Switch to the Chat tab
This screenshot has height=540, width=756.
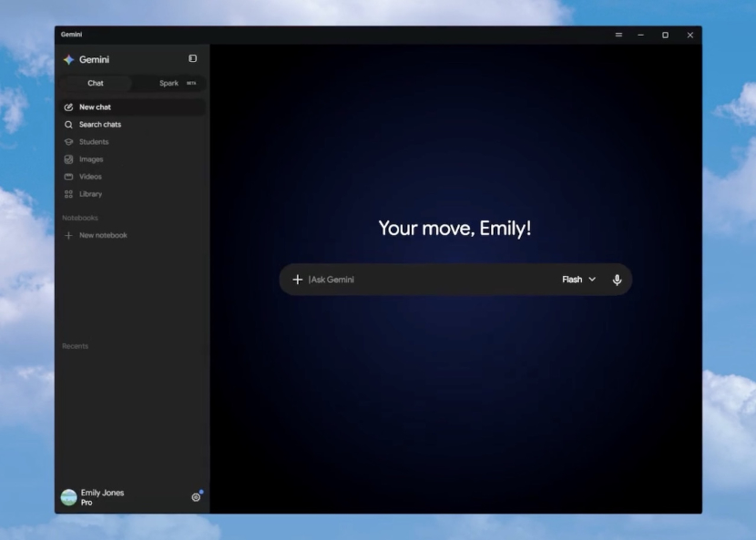pos(96,83)
